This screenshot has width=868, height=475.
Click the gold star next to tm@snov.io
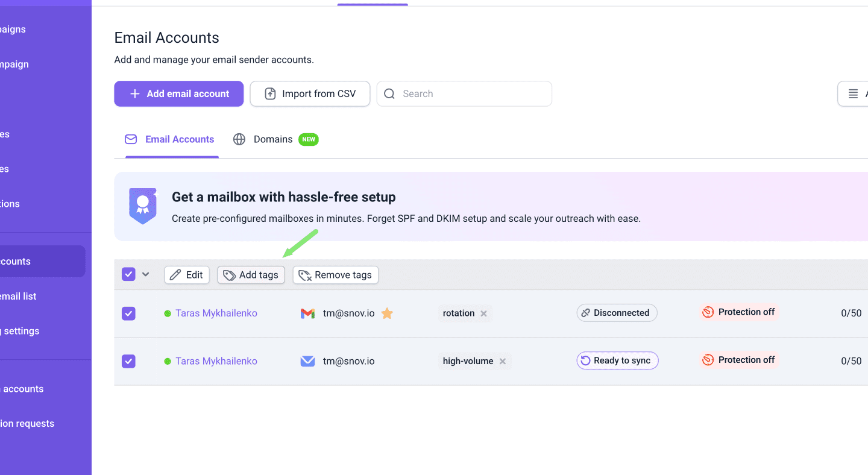[x=387, y=313]
